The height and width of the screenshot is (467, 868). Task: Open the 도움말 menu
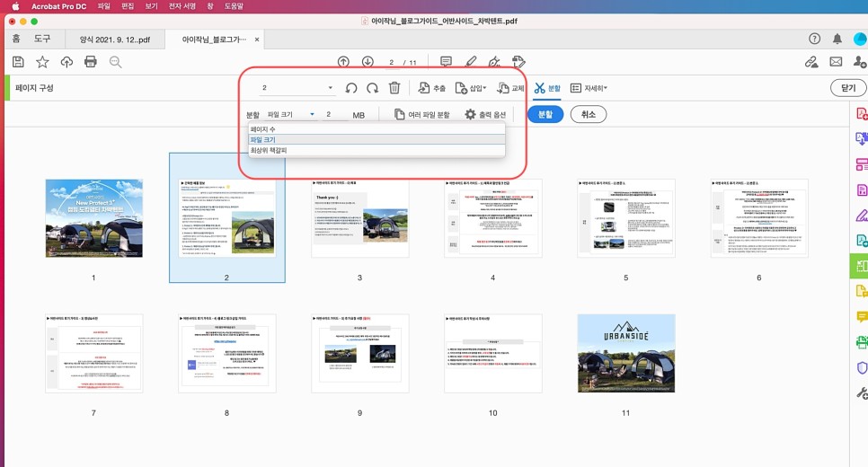[x=234, y=6]
